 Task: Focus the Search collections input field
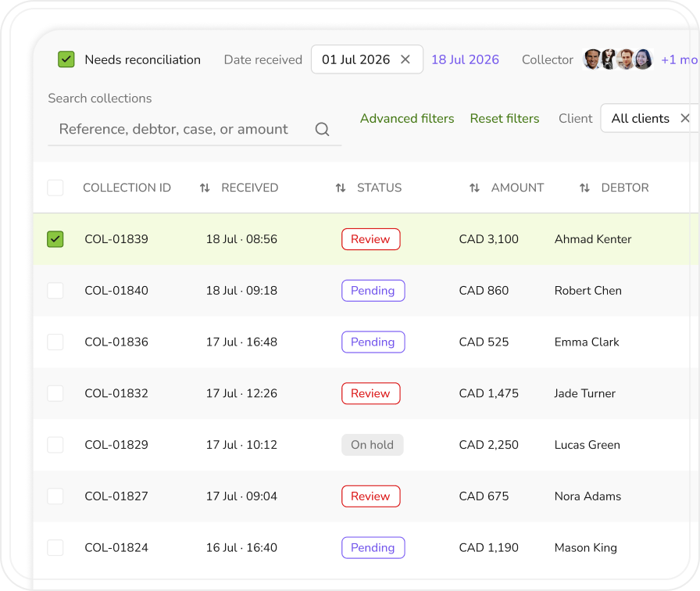[195, 129]
